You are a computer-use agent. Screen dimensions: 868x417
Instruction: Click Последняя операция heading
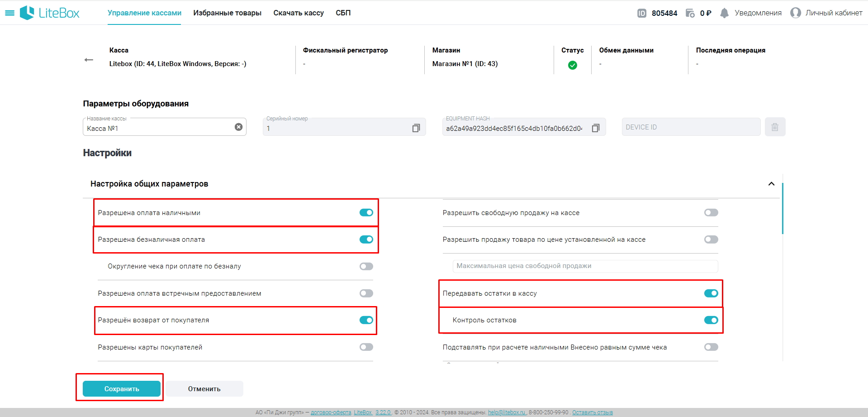(730, 50)
